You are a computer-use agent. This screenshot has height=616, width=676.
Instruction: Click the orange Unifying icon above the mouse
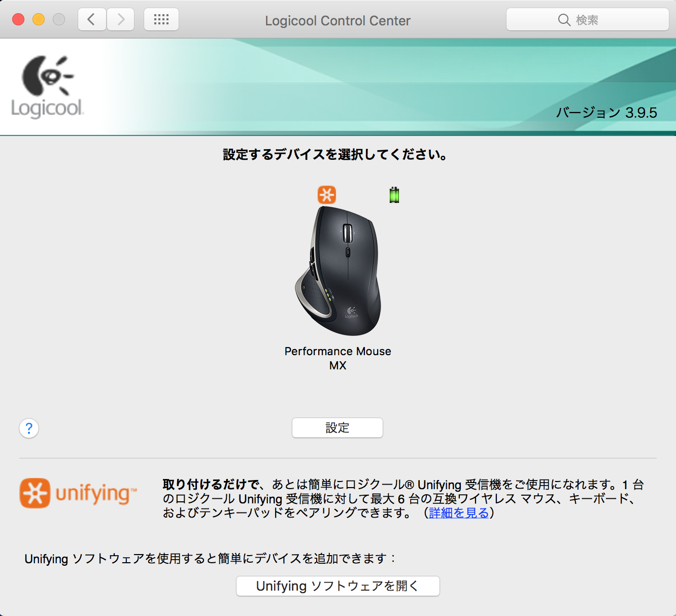pyautogui.click(x=327, y=195)
